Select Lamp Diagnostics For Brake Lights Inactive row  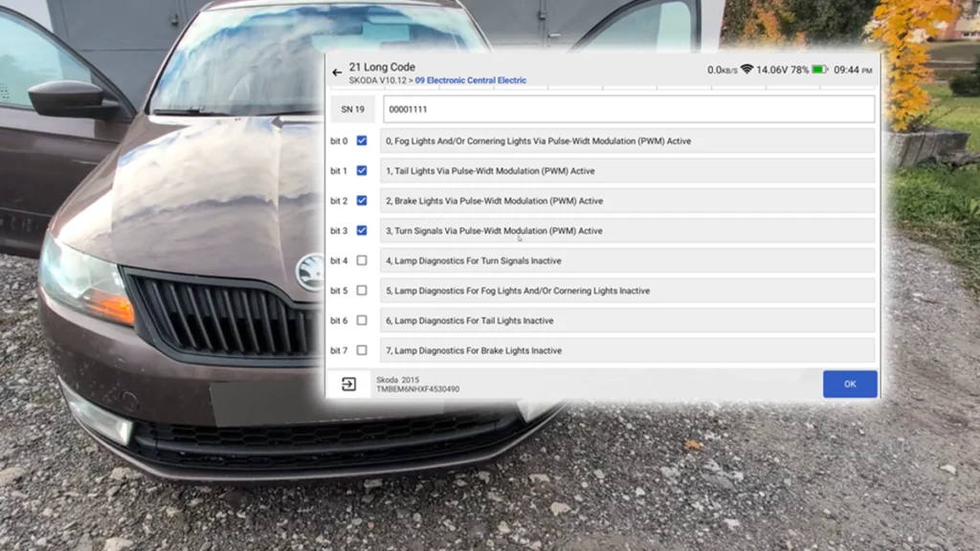[628, 351]
